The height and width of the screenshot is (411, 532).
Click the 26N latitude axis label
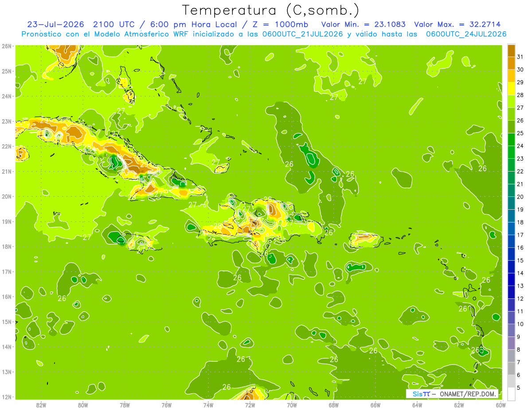coord(7,46)
